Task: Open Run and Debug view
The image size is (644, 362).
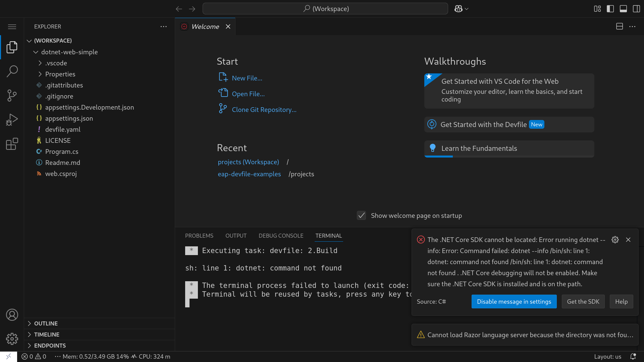Action: [x=12, y=120]
